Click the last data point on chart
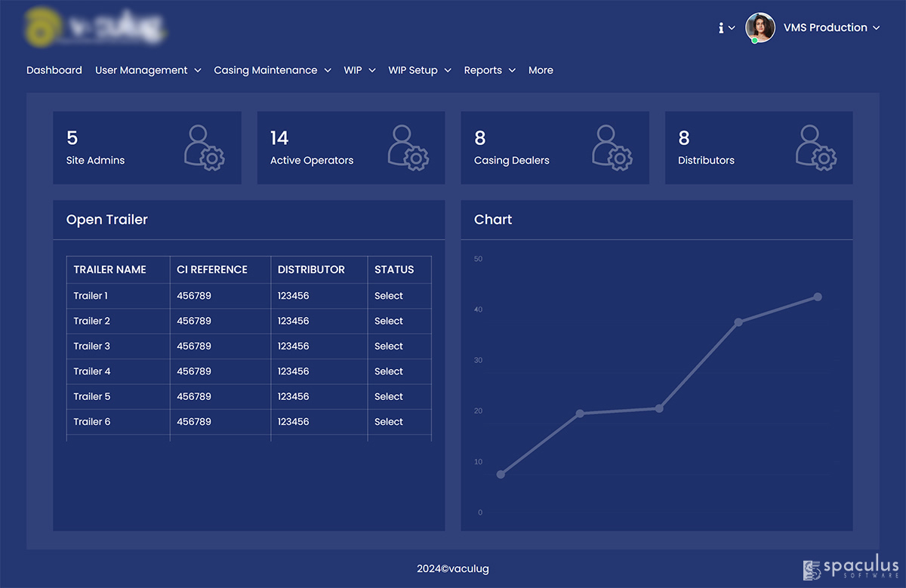The image size is (906, 588). pyautogui.click(x=817, y=297)
